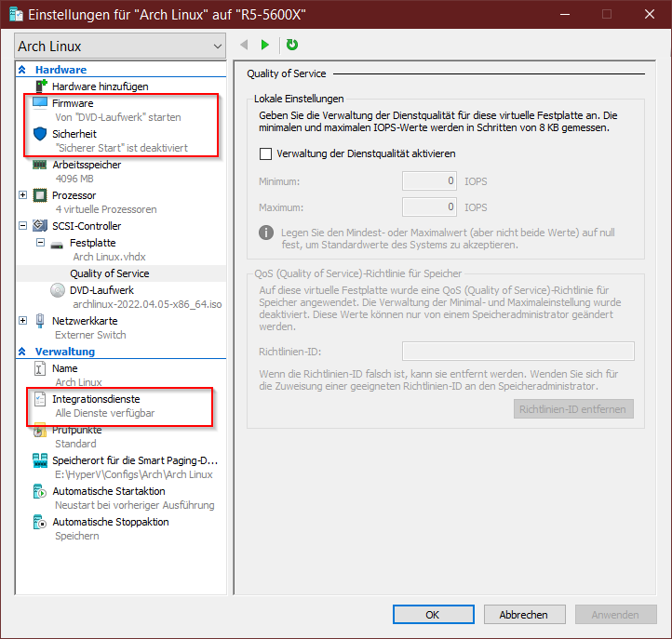672x639 pixels.
Task: Select the Integrationsdienste icon
Action: pyautogui.click(x=40, y=399)
